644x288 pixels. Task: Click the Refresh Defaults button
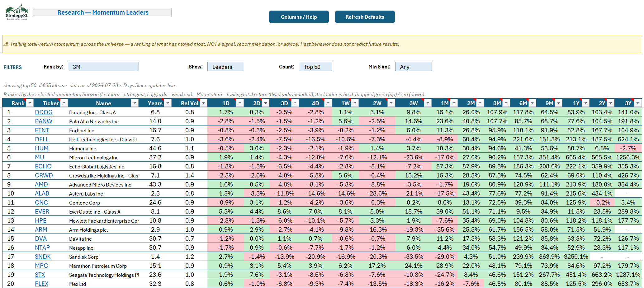point(365,17)
